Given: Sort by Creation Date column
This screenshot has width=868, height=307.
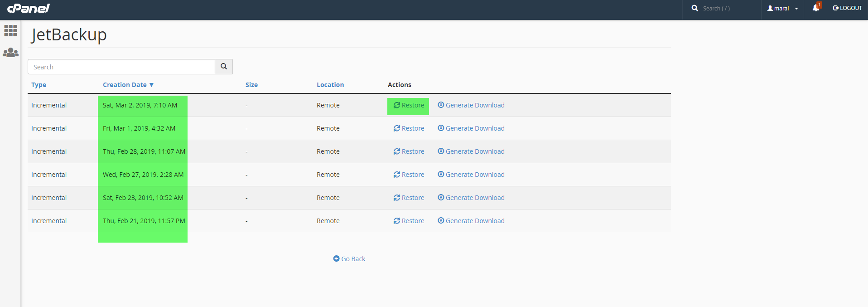Looking at the screenshot, I should [128, 85].
